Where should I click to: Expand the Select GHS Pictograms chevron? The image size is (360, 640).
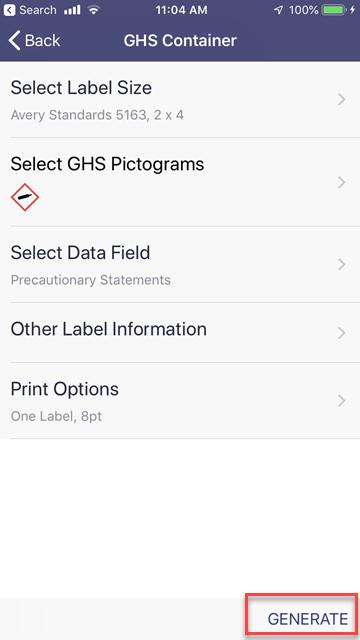point(342,182)
